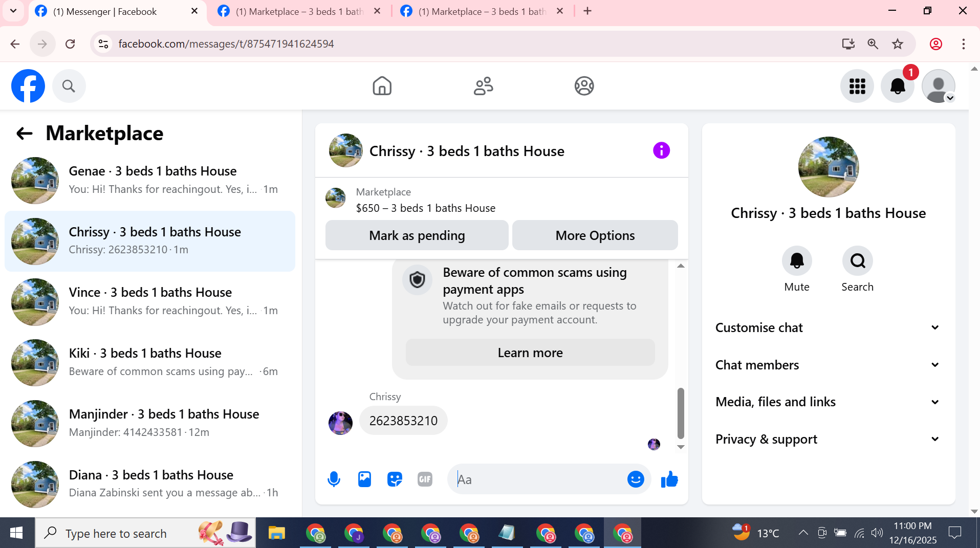Viewport: 980px width, 548px height.
Task: Open a new browser tab
Action: [x=587, y=11]
